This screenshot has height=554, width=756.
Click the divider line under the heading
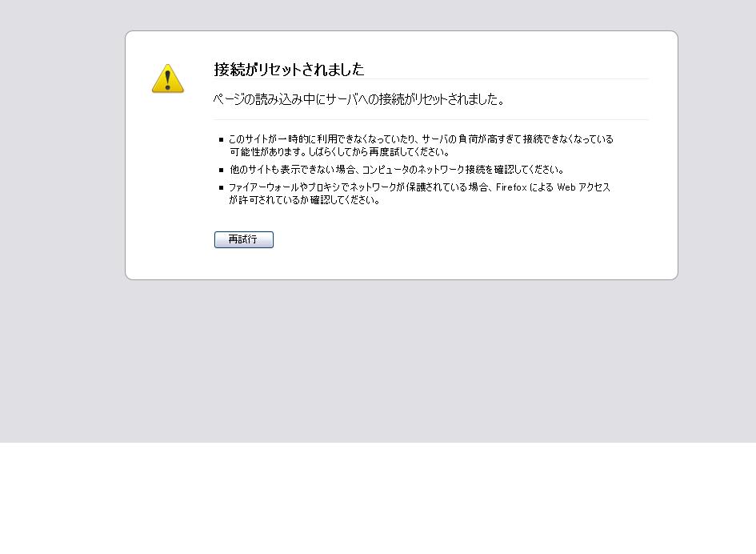point(431,78)
